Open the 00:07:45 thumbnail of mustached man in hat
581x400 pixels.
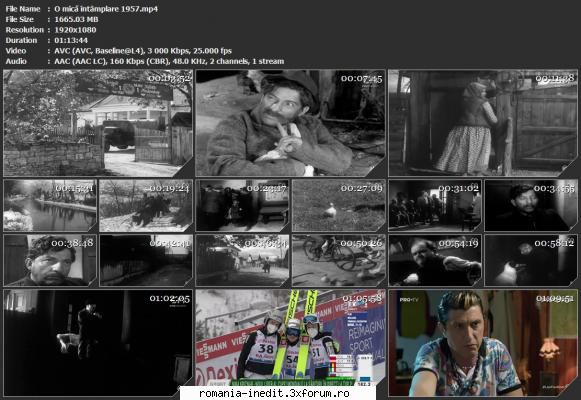tap(290, 123)
